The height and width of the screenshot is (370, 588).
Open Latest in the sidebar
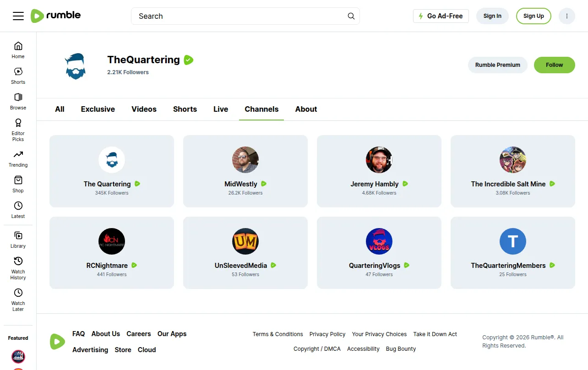[18, 210]
